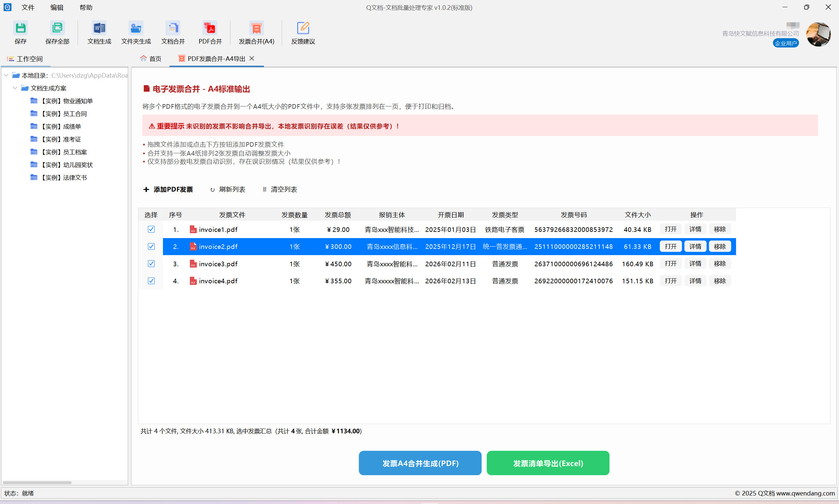Uncheck the invoice1.pdf checkbox
Image resolution: width=839 pixels, height=504 pixels.
pyautogui.click(x=151, y=229)
